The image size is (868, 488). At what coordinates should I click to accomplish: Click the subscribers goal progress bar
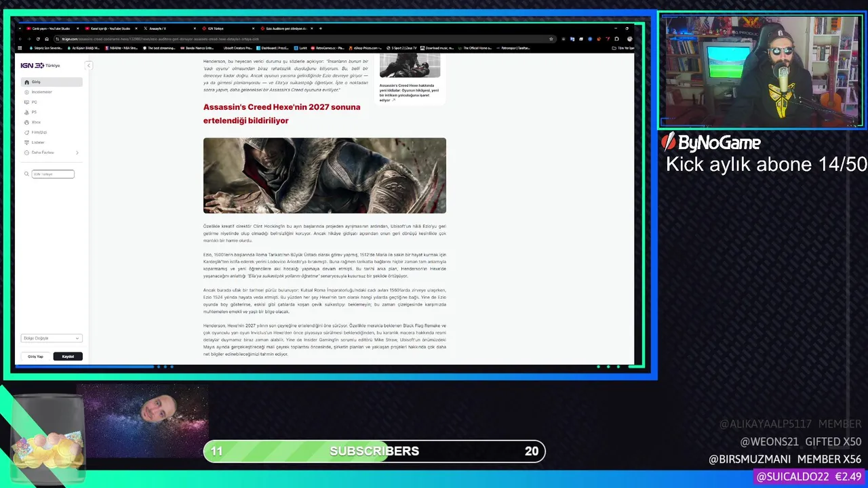click(x=374, y=451)
